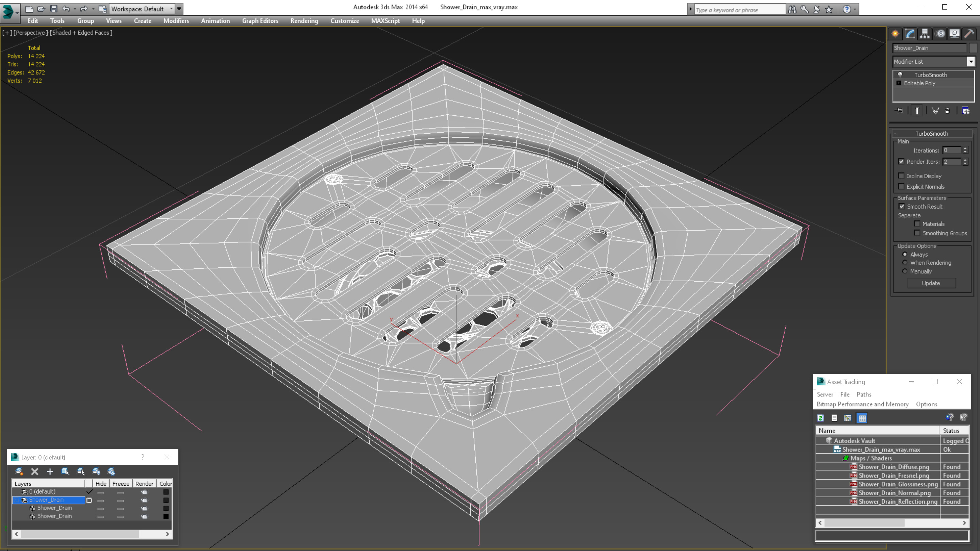Click color swatch for Shower_Drain layer row
This screenshot has width=980, height=551.
click(x=166, y=500)
